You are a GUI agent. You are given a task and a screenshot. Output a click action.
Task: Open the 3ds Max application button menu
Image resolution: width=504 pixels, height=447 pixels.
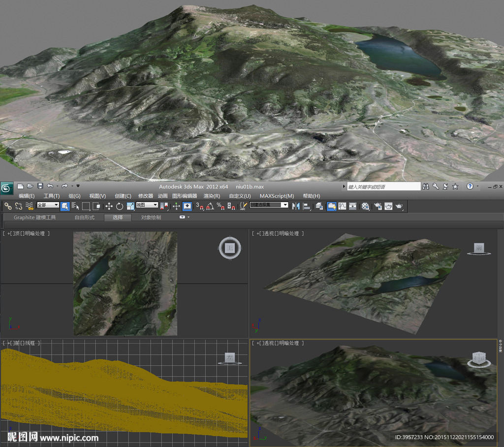pyautogui.click(x=6, y=189)
